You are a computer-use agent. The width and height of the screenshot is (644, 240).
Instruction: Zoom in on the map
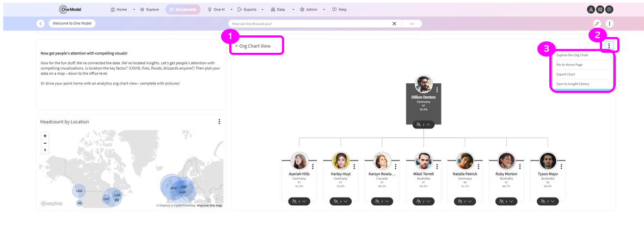(x=45, y=136)
